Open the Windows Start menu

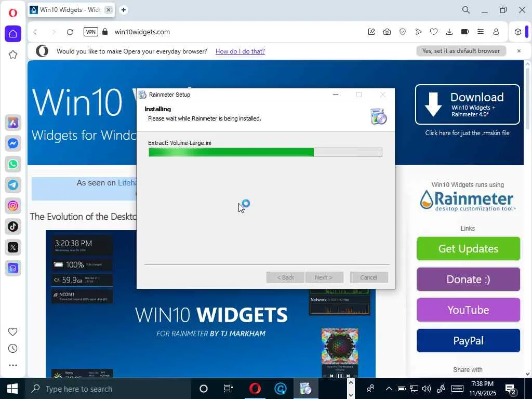pyautogui.click(x=12, y=389)
